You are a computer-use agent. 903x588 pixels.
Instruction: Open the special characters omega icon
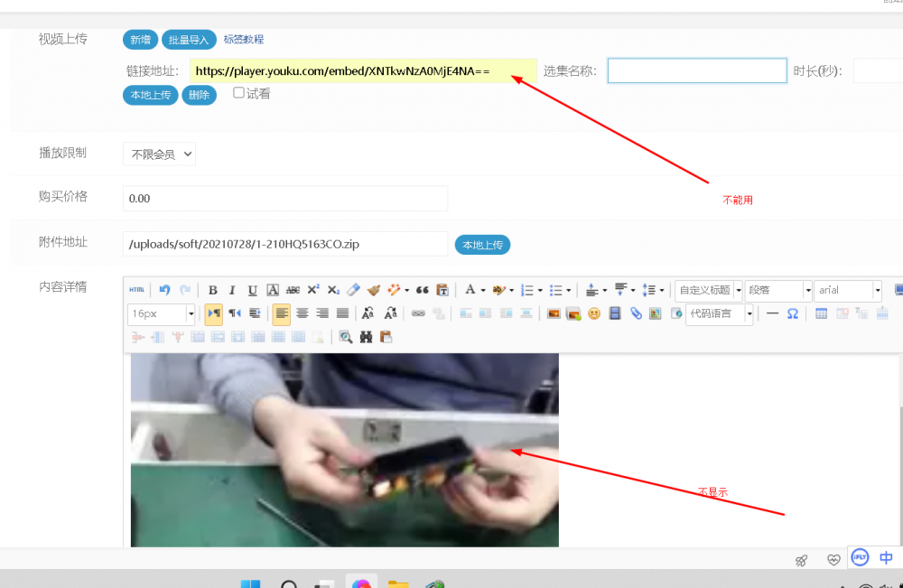pos(793,313)
